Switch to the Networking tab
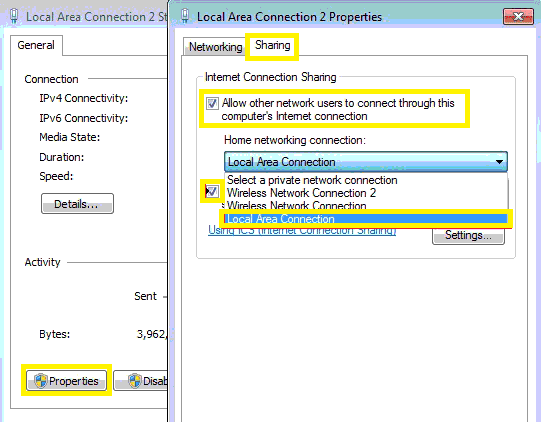Viewport: 541px width, 422px height. [215, 47]
